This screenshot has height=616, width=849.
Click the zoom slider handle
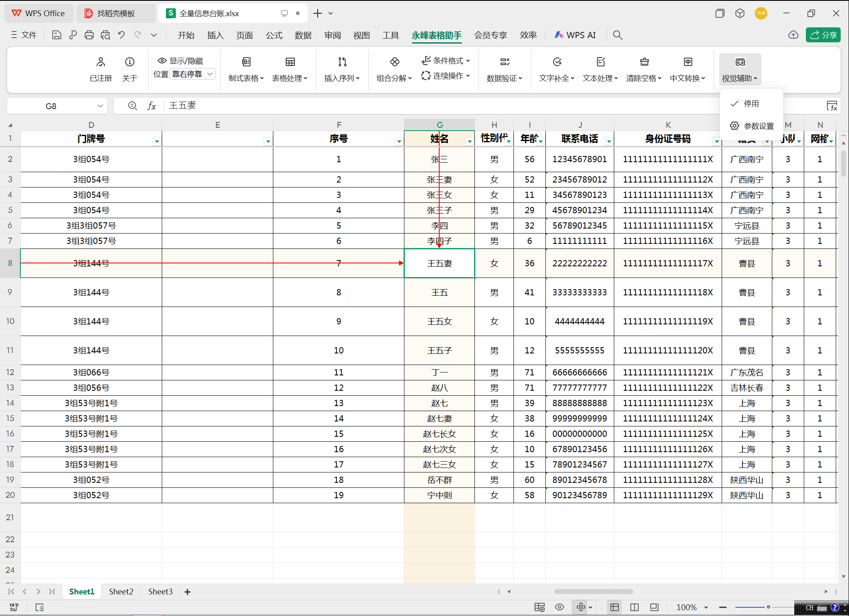pyautogui.click(x=768, y=607)
